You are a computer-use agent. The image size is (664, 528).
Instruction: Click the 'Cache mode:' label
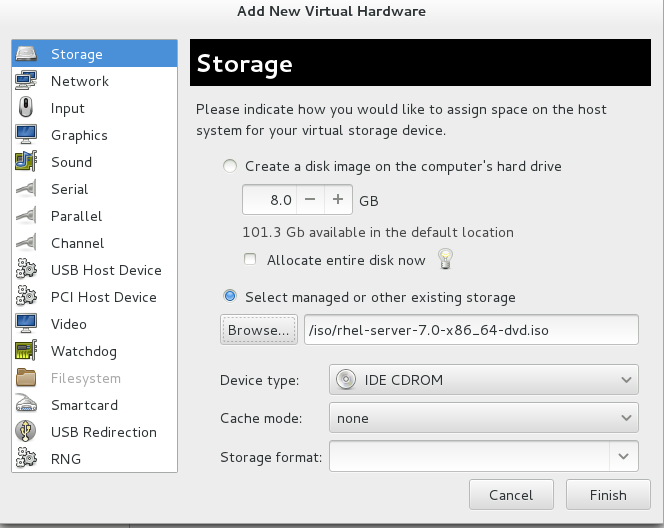click(261, 418)
